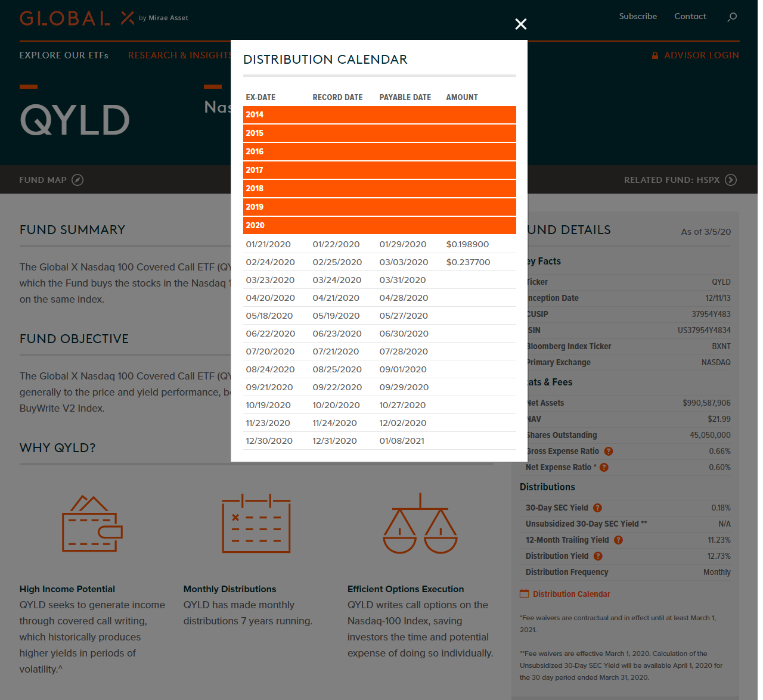Image resolution: width=763 pixels, height=700 pixels.
Task: Click the QYLD fund ticker heading
Action: coord(75,120)
